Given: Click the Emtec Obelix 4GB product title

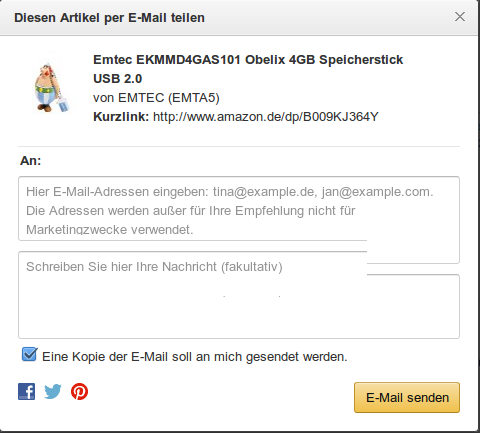Looking at the screenshot, I should pyautogui.click(x=248, y=69).
